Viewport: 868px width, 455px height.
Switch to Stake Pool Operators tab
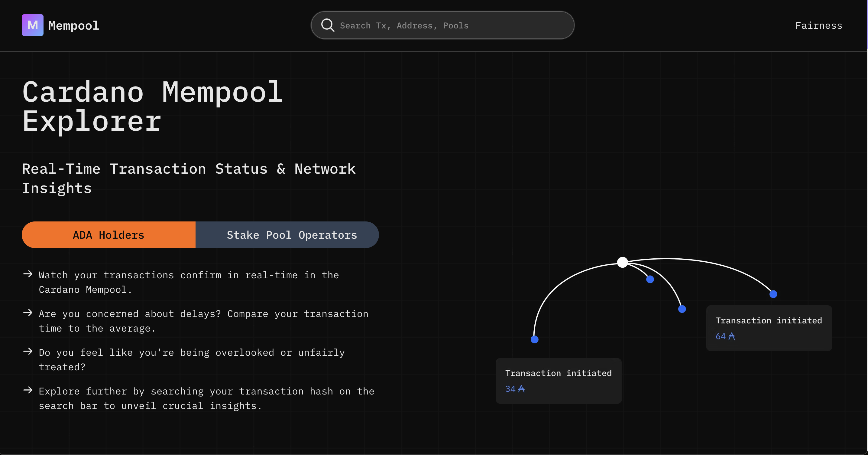[x=287, y=235]
